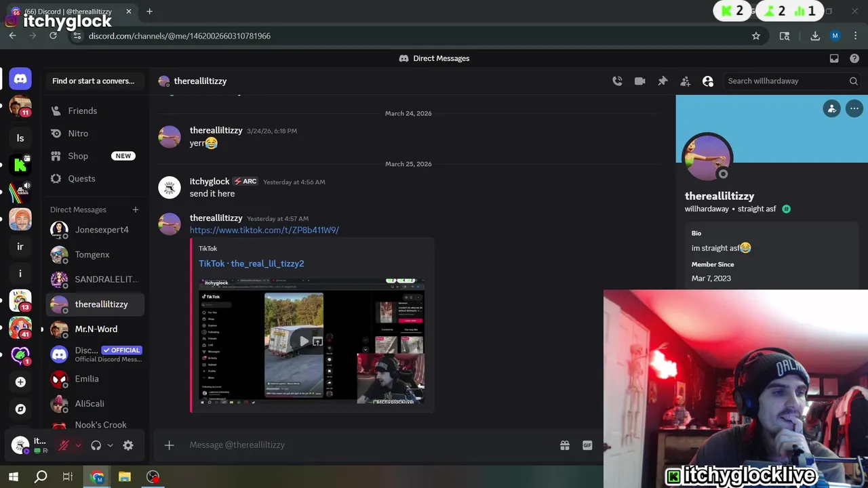
Task: Open chat with Jonesexpert4
Action: click(x=95, y=230)
